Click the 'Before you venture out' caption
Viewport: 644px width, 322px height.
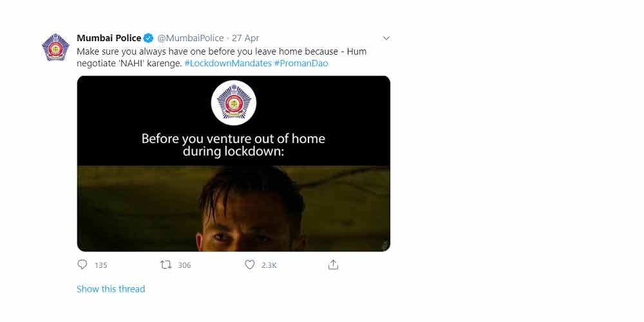[233, 145]
